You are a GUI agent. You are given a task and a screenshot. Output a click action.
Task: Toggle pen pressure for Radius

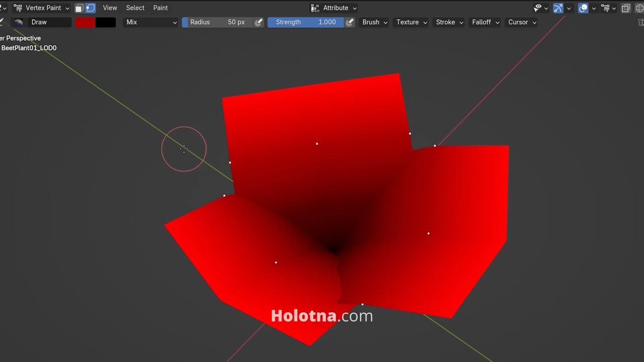point(259,22)
